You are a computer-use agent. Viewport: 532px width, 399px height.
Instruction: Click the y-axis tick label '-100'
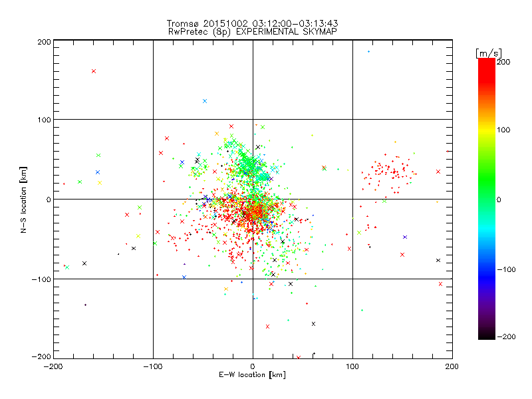click(x=41, y=279)
